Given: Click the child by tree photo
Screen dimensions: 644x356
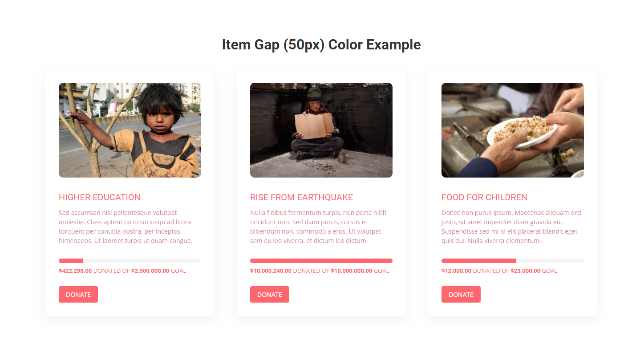Looking at the screenshot, I should click(130, 130).
